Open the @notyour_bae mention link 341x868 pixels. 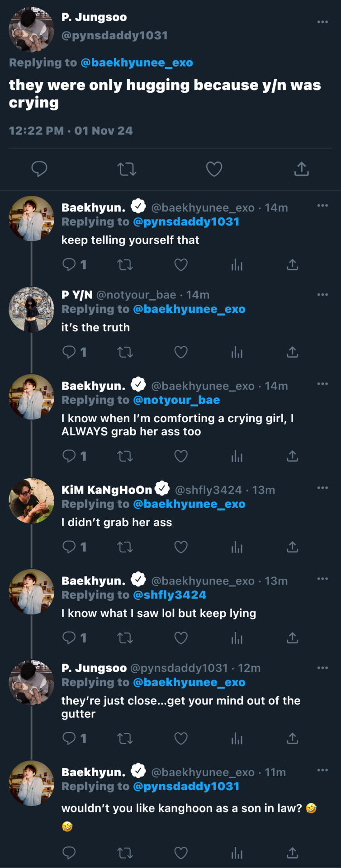point(176,400)
